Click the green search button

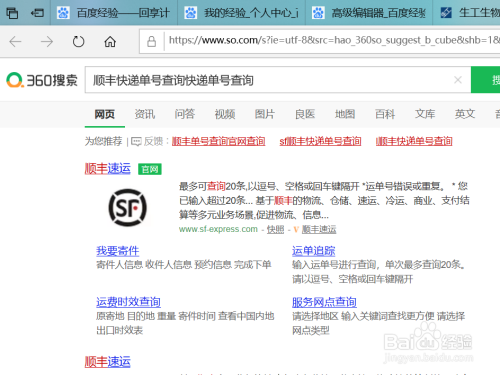(486, 80)
